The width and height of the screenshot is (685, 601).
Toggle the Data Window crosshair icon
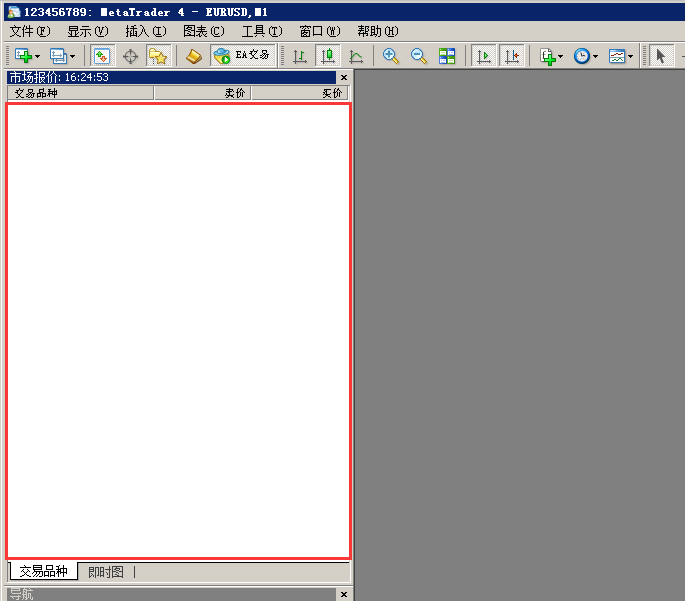point(130,56)
